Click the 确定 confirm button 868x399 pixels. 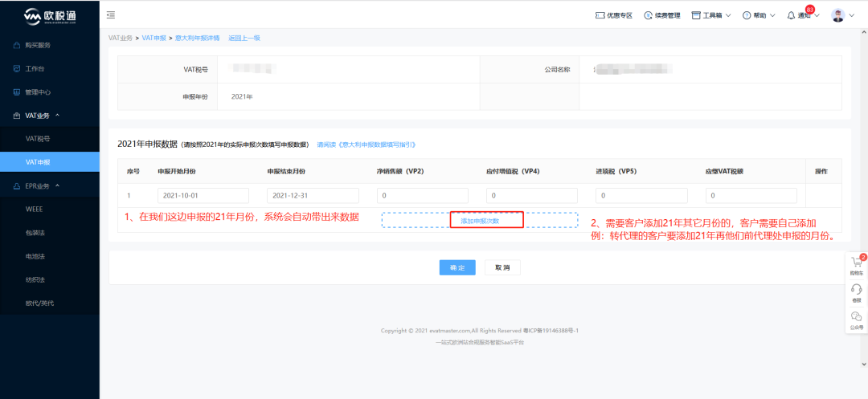click(x=457, y=267)
